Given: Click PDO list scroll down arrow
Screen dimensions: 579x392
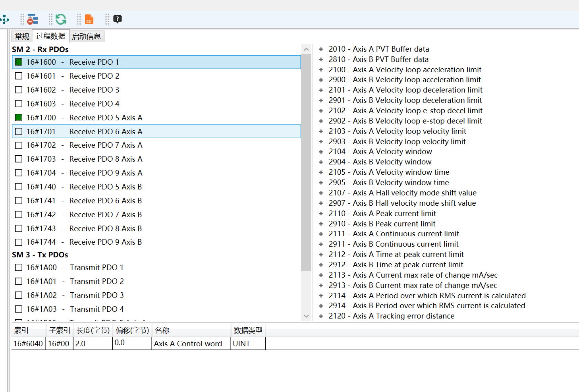Looking at the screenshot, I should (x=306, y=316).
